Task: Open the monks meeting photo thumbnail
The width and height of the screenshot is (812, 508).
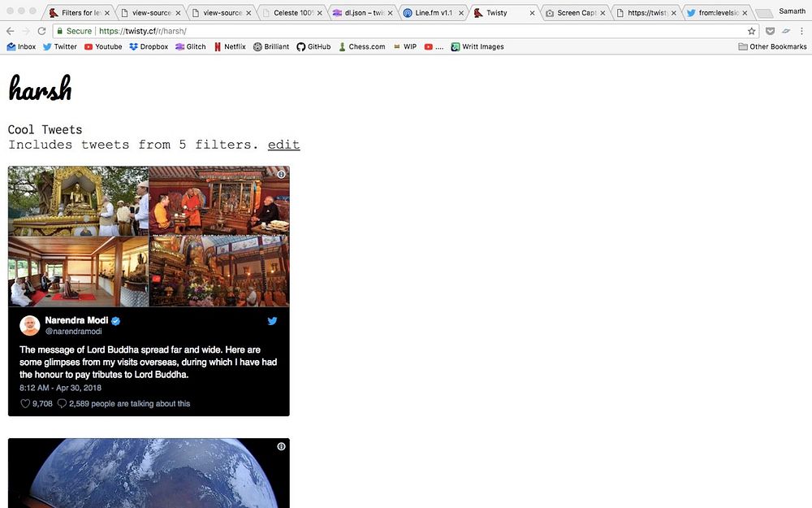Action: click(219, 201)
